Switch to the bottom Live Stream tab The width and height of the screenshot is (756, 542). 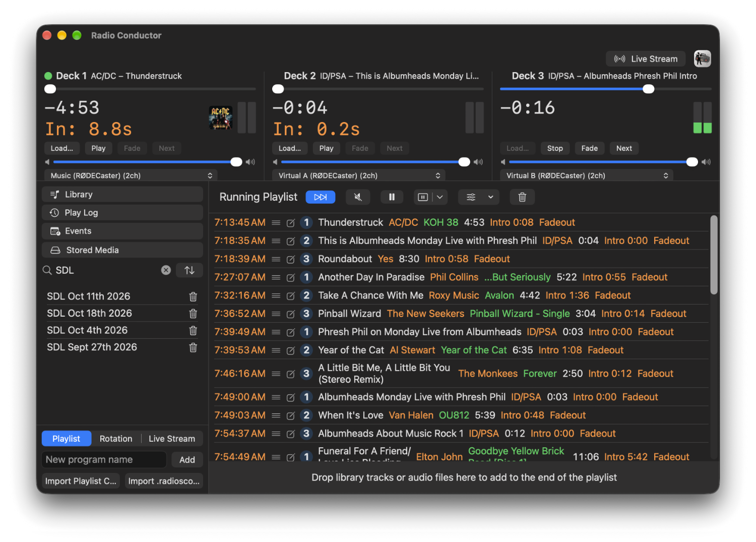(172, 439)
